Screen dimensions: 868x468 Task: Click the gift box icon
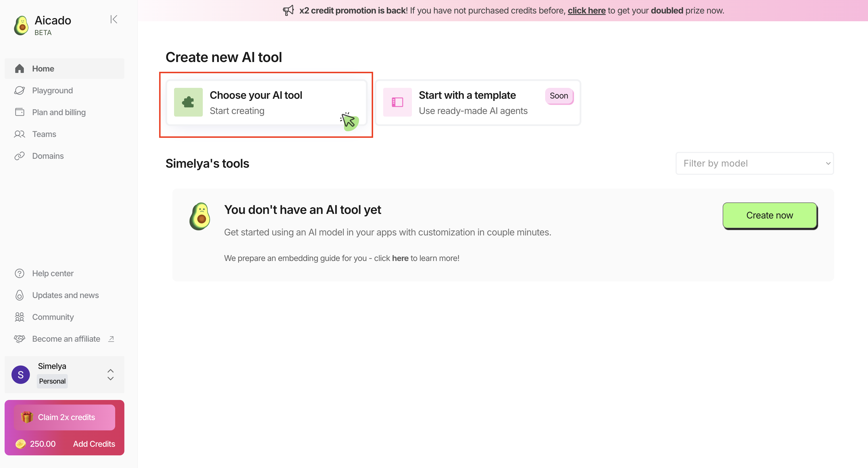coord(27,417)
